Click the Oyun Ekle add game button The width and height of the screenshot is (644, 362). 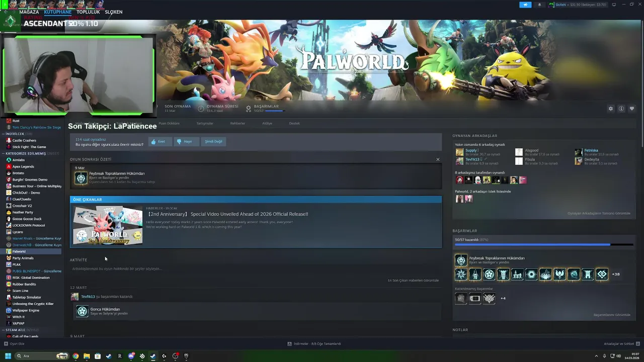point(14,344)
